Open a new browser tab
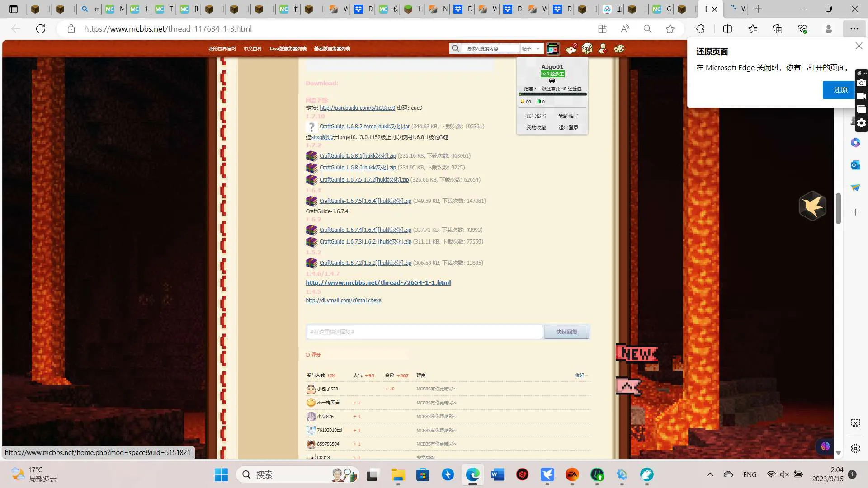Image resolution: width=868 pixels, height=488 pixels. [758, 9]
